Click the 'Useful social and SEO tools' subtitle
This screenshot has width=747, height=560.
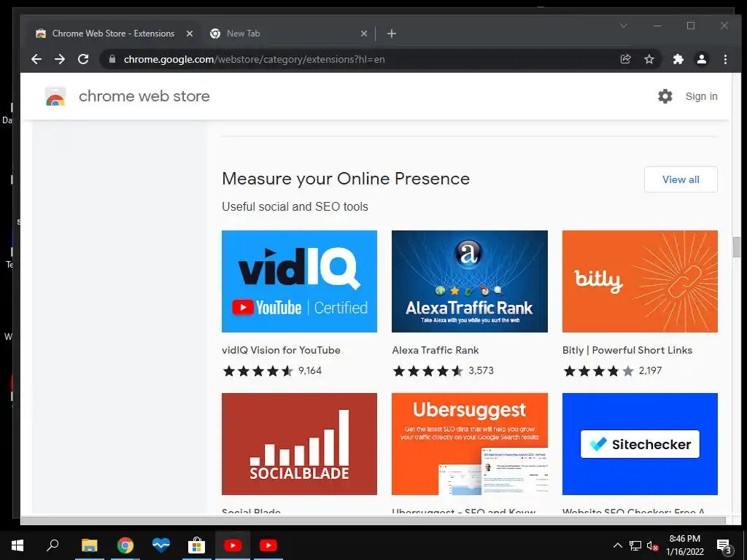(295, 206)
